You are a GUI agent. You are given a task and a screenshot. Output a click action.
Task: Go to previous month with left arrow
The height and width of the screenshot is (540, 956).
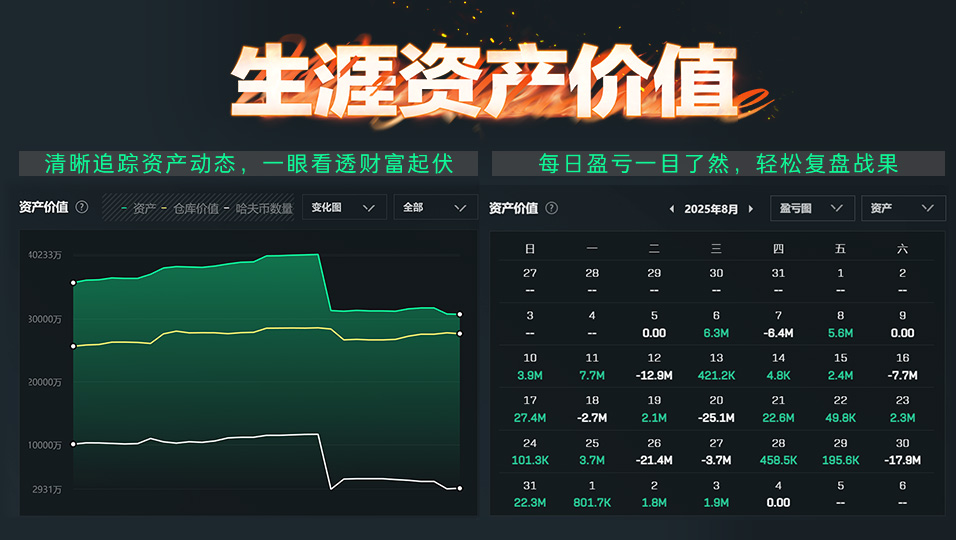672,209
